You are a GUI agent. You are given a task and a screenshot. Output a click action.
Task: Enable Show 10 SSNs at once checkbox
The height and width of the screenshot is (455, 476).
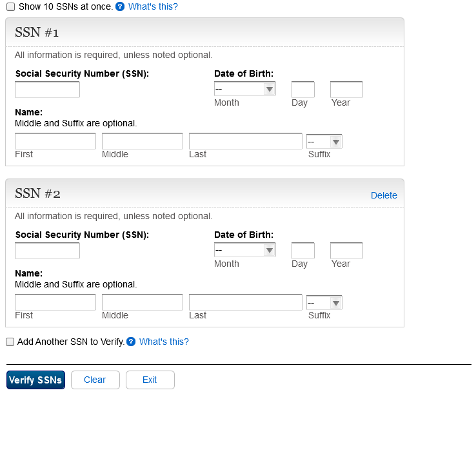(x=10, y=7)
